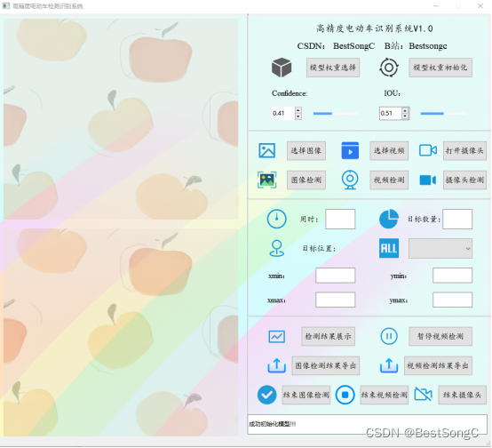Click the line chart results icon
Screen dimensions: 492x448
(277, 337)
